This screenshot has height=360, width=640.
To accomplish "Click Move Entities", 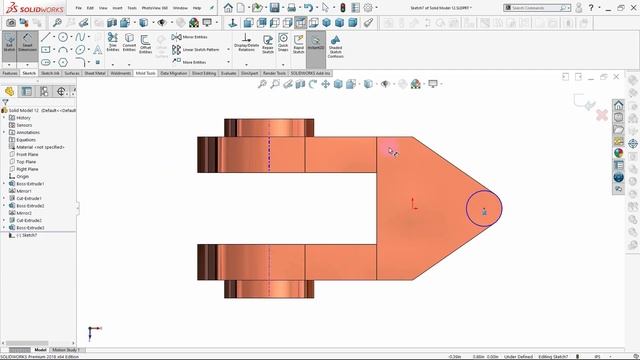I will click(x=189, y=62).
